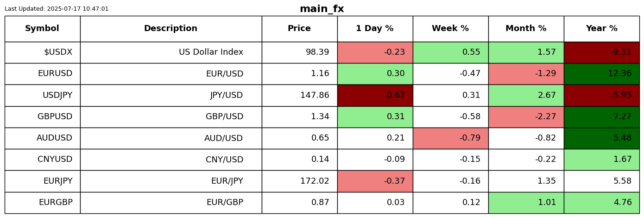Select the dark red -0.67 daily cell
644x218 pixels.
click(x=375, y=96)
